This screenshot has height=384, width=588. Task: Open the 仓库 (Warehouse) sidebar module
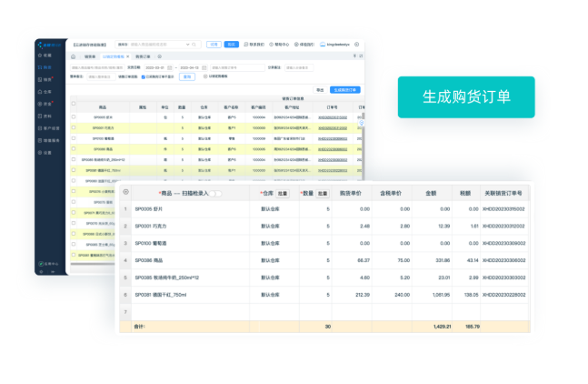pos(46,92)
